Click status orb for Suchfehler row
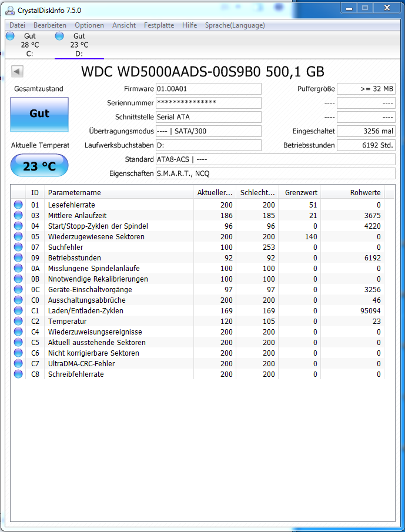 pyautogui.click(x=18, y=247)
